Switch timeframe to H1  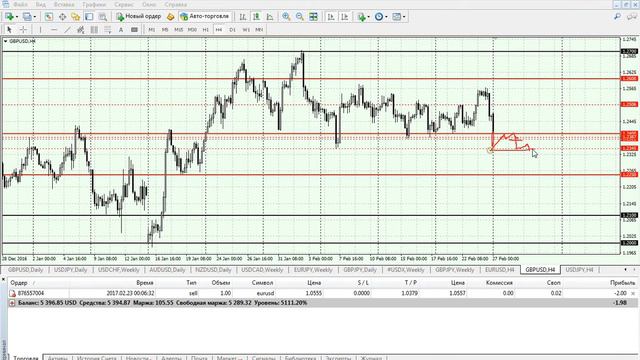pos(206,30)
